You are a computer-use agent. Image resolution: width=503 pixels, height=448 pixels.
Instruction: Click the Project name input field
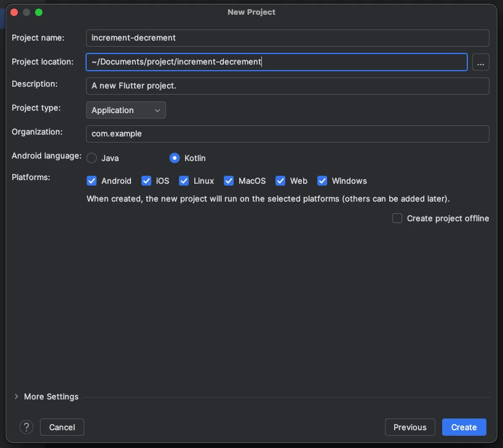tap(287, 37)
